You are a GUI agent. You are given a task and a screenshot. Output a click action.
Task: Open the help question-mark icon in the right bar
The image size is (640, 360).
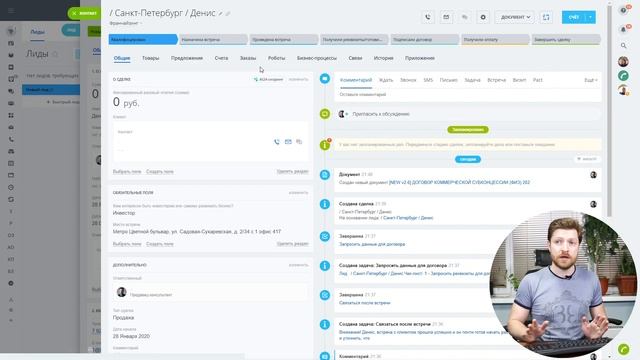pyautogui.click(x=623, y=11)
